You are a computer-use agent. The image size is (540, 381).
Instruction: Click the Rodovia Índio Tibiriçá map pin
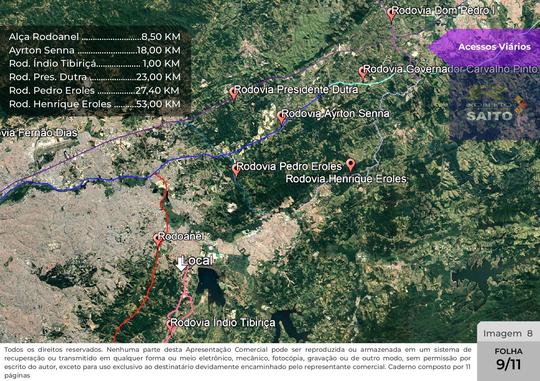(x=170, y=326)
